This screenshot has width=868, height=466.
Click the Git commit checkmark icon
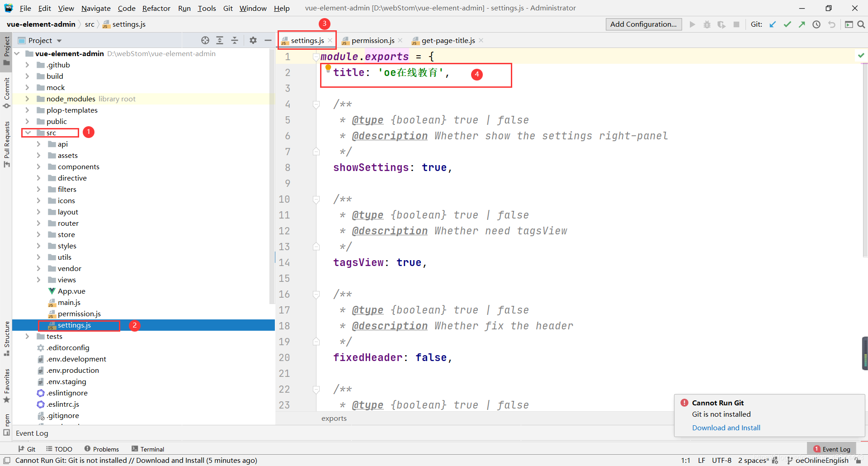tap(787, 24)
